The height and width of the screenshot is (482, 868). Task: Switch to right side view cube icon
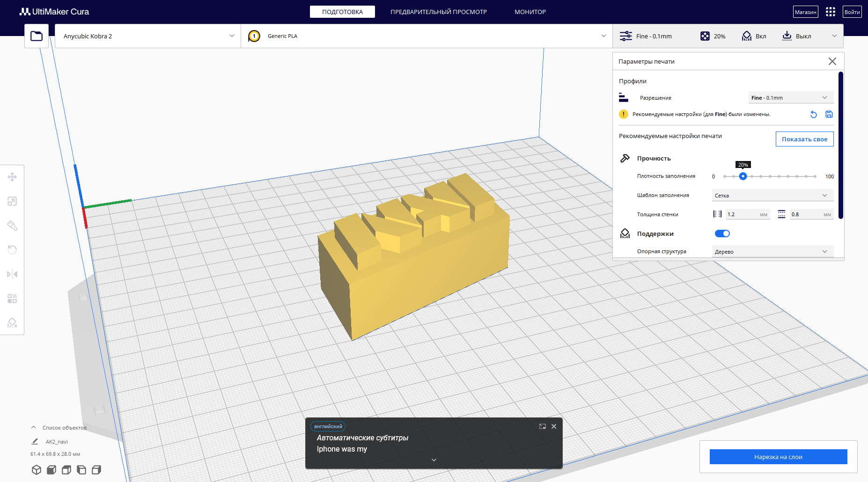point(96,470)
